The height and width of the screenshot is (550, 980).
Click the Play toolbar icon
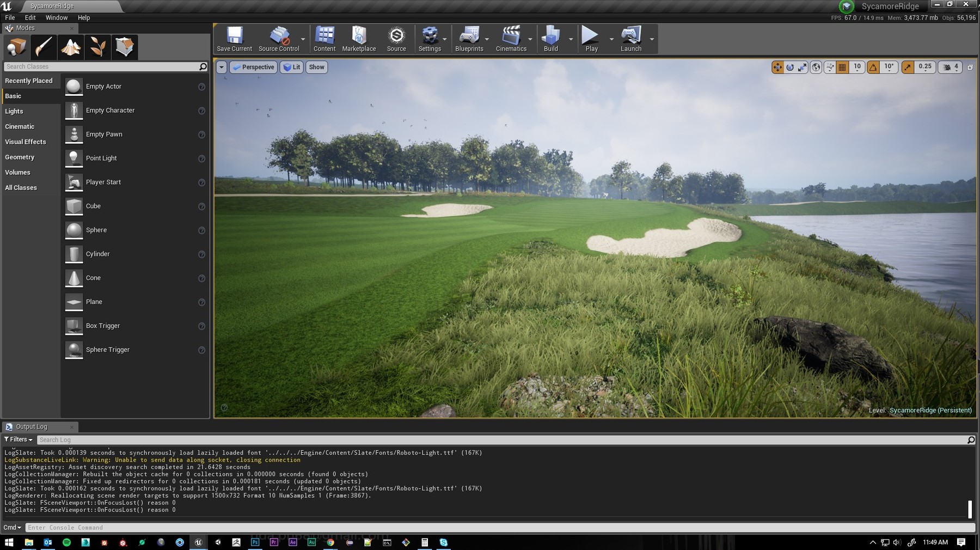(591, 39)
